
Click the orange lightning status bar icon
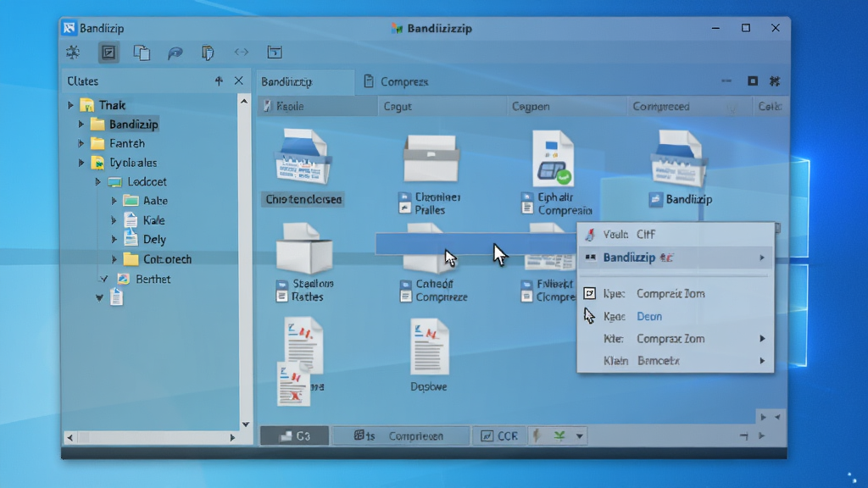click(x=537, y=436)
